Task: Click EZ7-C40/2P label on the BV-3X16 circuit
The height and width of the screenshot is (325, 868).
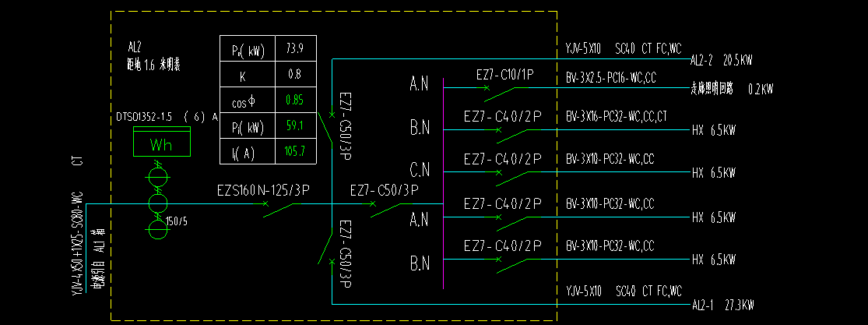Action: pyautogui.click(x=502, y=116)
